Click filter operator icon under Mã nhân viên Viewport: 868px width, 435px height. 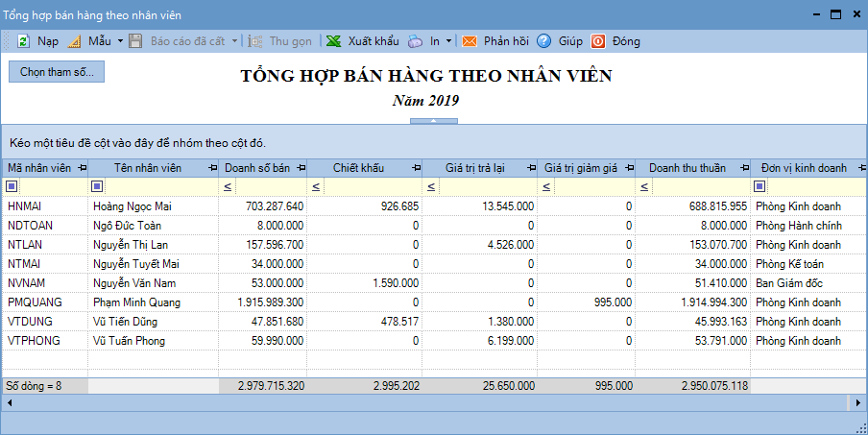[x=12, y=186]
